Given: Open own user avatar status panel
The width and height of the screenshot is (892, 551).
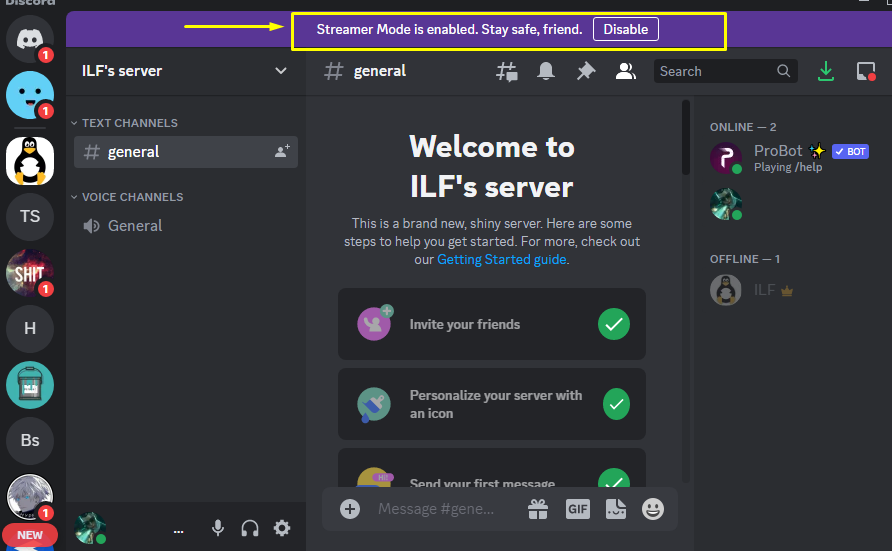Looking at the screenshot, I should [x=90, y=528].
